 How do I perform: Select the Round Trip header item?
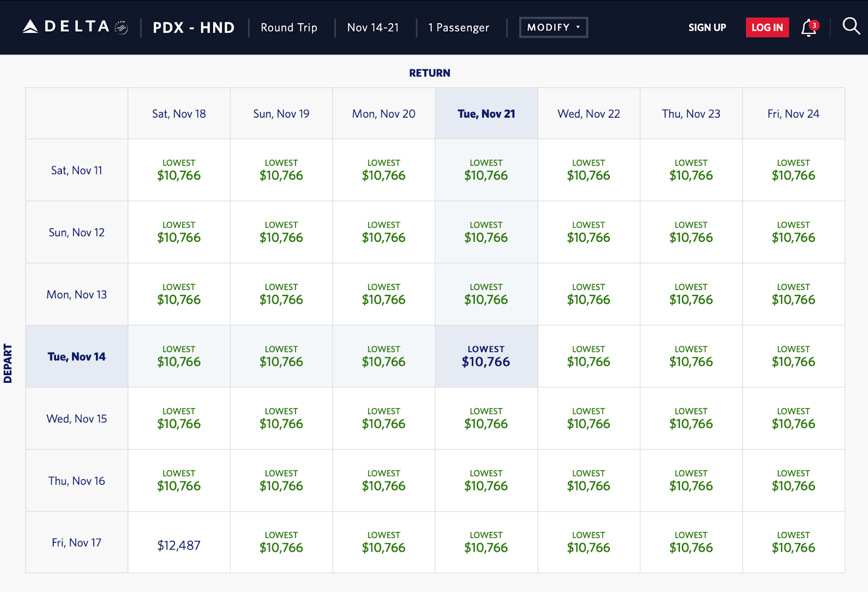point(289,28)
